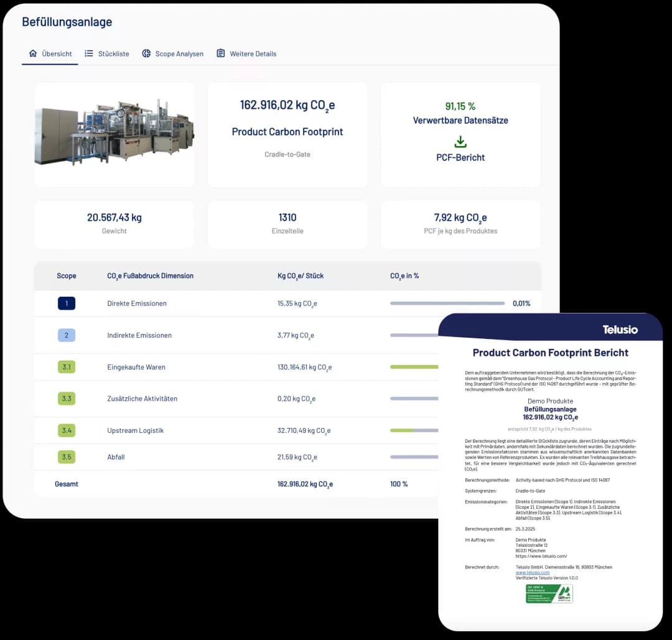Click the Scope 3.3 badge
672x640 pixels.
67,399
